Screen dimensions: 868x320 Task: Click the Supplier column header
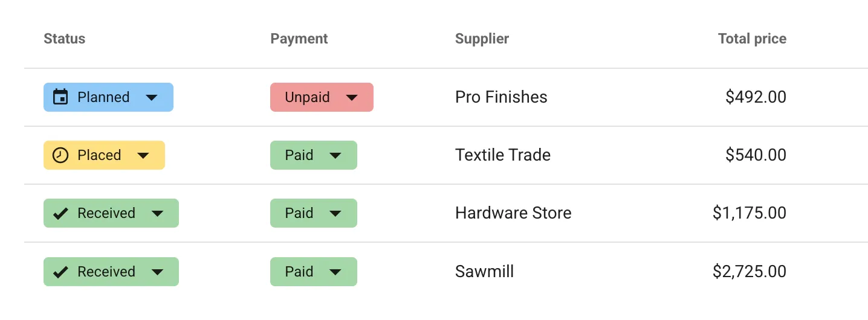482,39
